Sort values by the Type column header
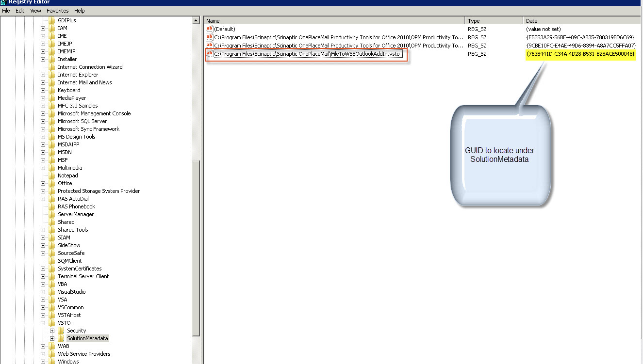 (495, 21)
